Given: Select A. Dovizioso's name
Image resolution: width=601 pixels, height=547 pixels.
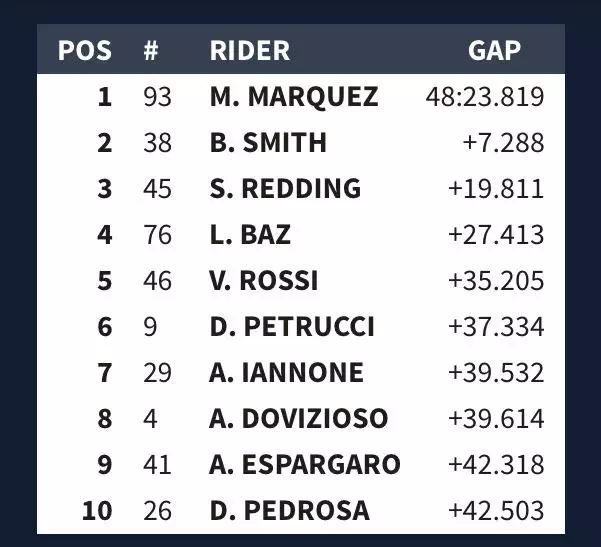Looking at the screenshot, I should (x=298, y=419).
